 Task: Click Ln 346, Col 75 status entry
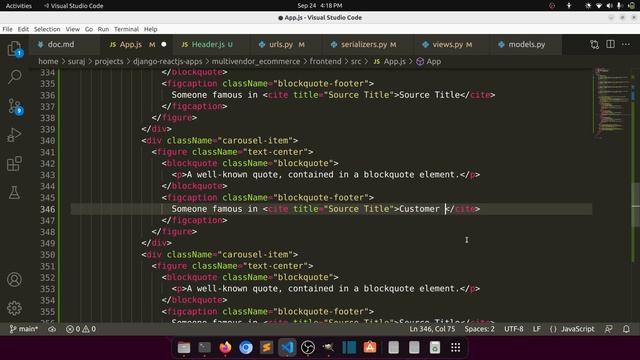point(432,329)
